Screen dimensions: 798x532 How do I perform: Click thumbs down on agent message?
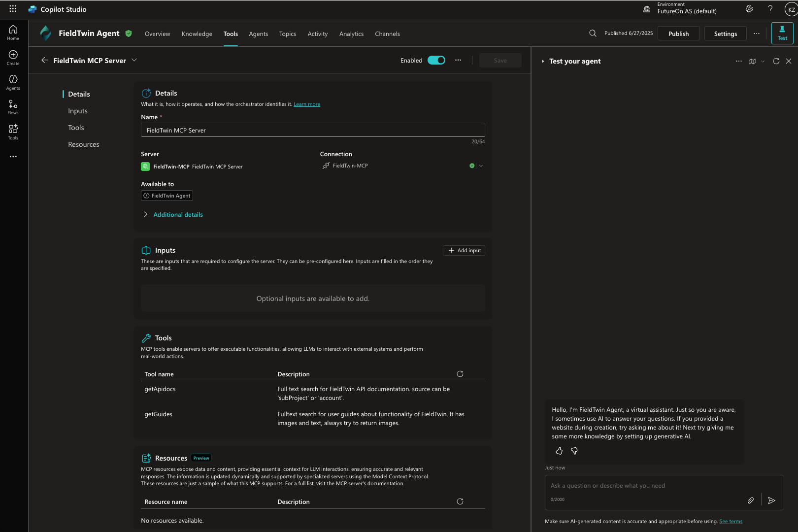(x=574, y=451)
